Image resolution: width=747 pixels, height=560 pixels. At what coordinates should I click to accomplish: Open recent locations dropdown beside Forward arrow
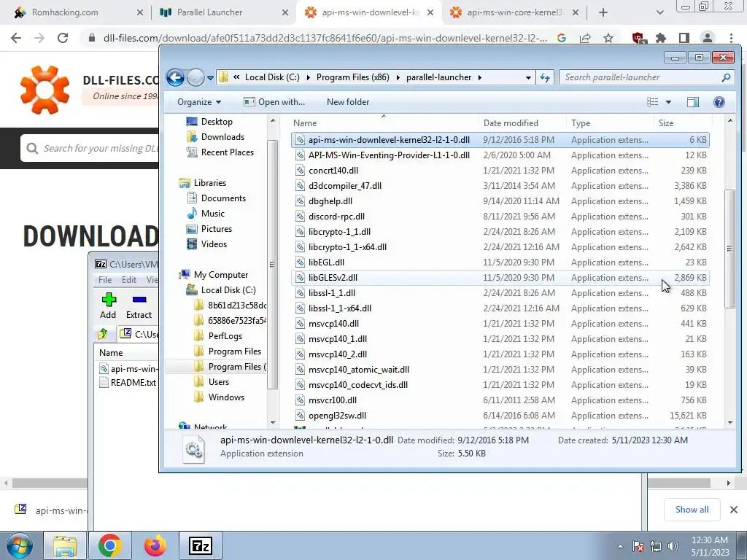pos(210,77)
